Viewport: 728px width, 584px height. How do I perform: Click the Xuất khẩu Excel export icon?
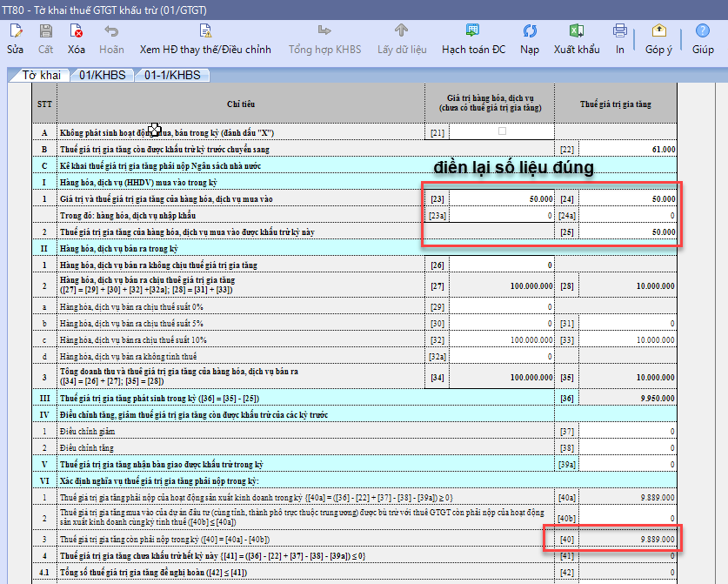pos(577,30)
